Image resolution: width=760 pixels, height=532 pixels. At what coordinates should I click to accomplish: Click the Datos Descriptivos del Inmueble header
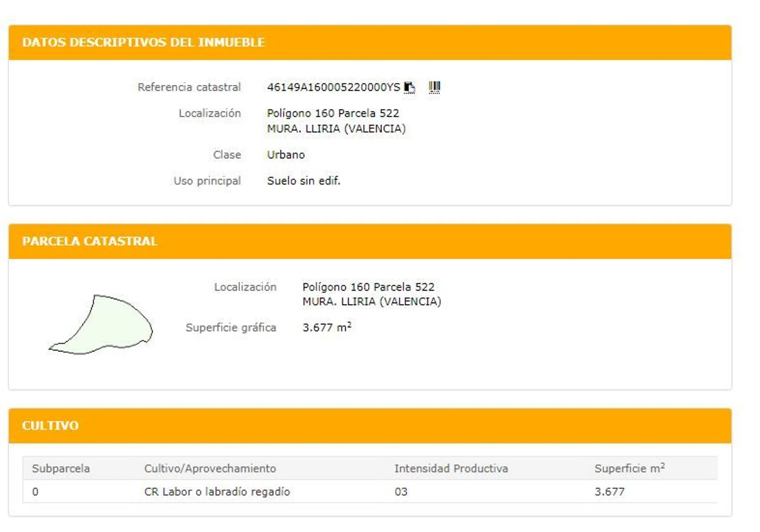143,42
